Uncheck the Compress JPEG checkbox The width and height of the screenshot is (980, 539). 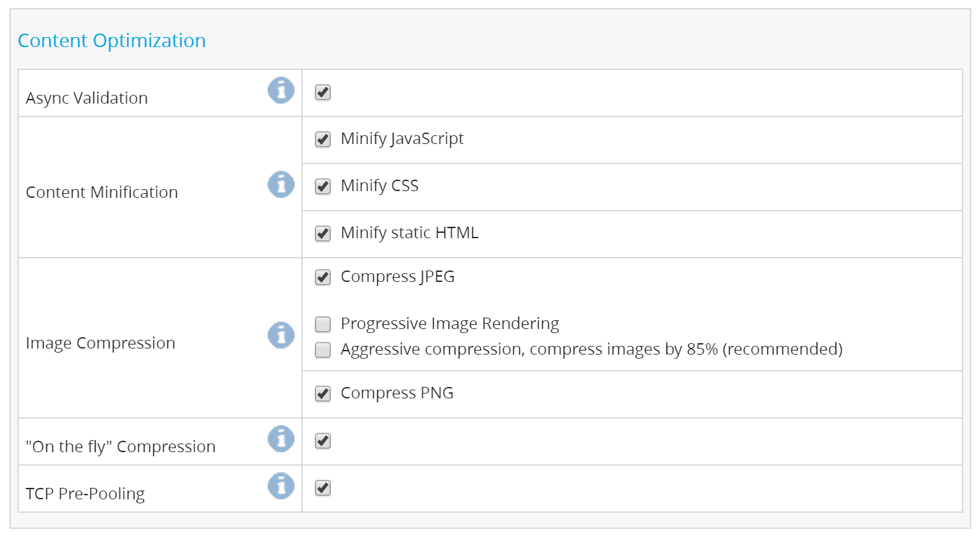pos(323,277)
